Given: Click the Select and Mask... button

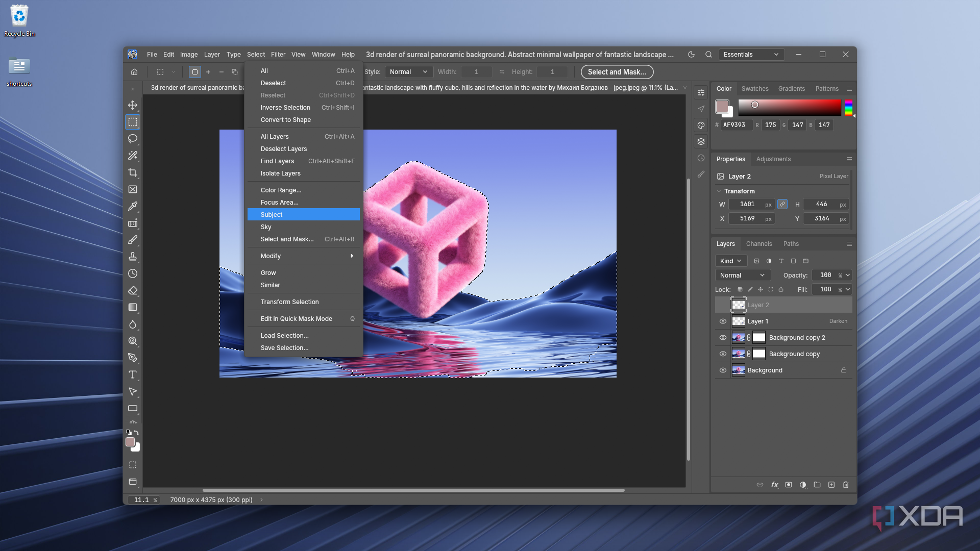Looking at the screenshot, I should pos(617,72).
